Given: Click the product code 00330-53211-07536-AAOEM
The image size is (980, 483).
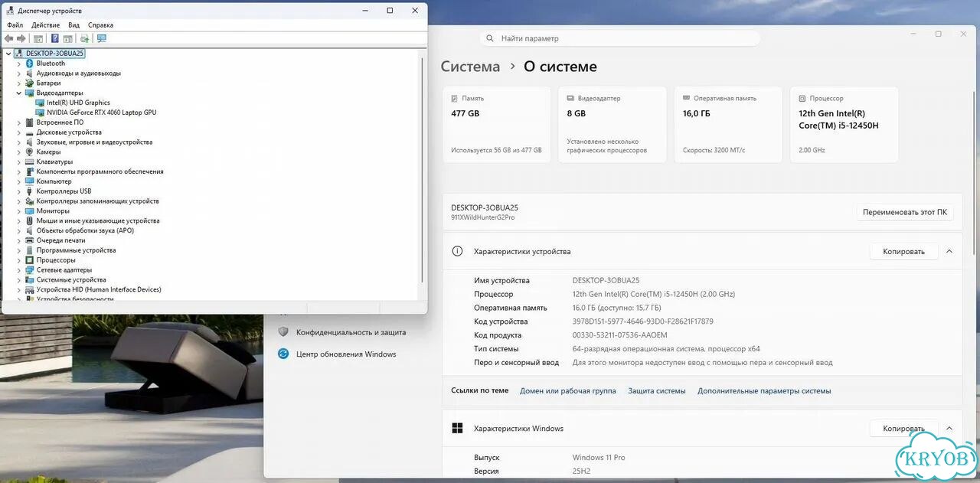Looking at the screenshot, I should click(x=619, y=335).
